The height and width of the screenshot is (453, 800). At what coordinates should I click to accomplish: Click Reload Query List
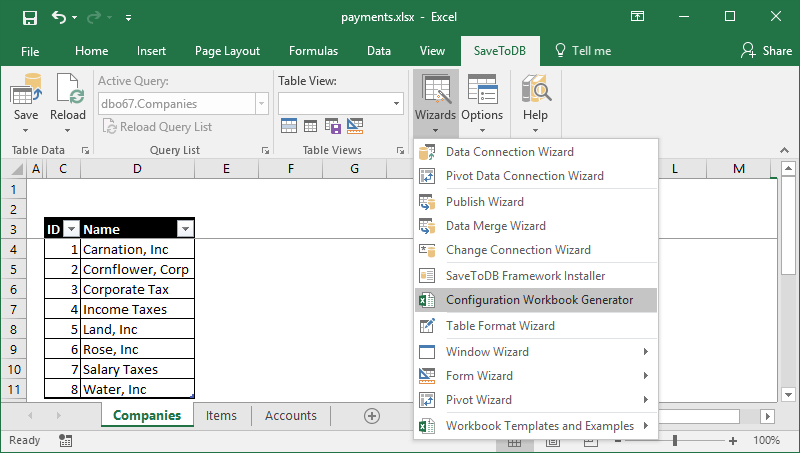coord(158,127)
